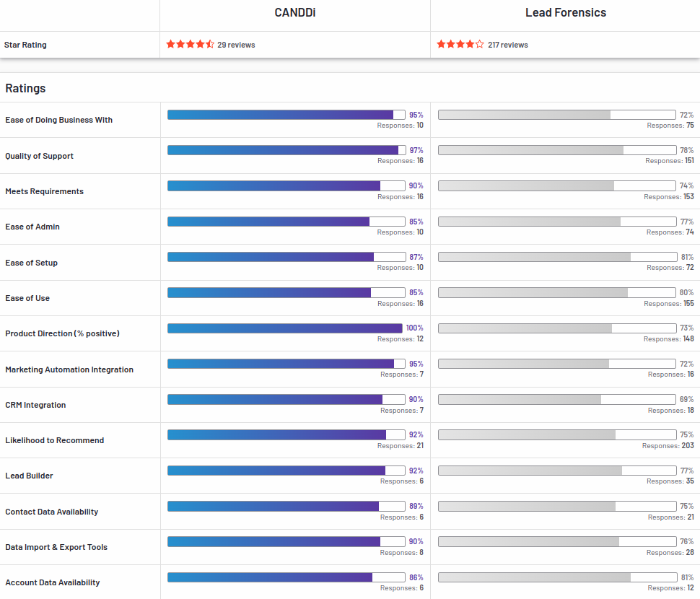The height and width of the screenshot is (599, 700).
Task: Select Lead Forensics' 'Responses: 75' text
Action: 670,125
